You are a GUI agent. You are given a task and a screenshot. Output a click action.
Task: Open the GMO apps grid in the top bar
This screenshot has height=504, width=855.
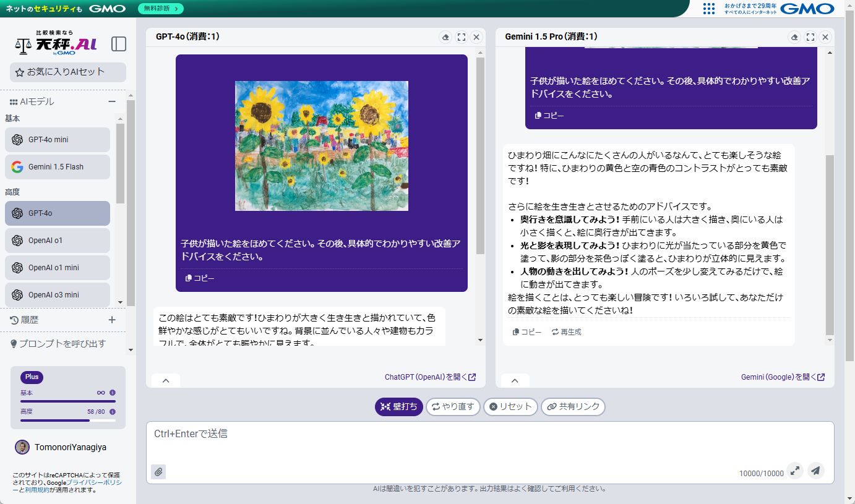click(x=708, y=9)
